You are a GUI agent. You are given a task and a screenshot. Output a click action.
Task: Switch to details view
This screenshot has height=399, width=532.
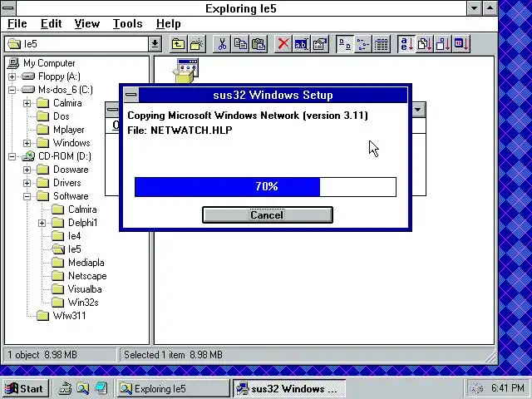click(x=382, y=44)
